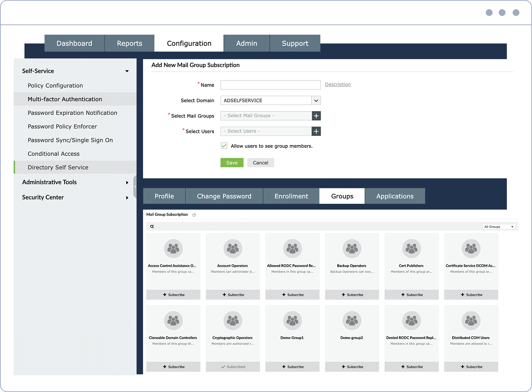Click the plus icon beside Select Mail Groups
The height and width of the screenshot is (392, 532).
[x=316, y=115]
